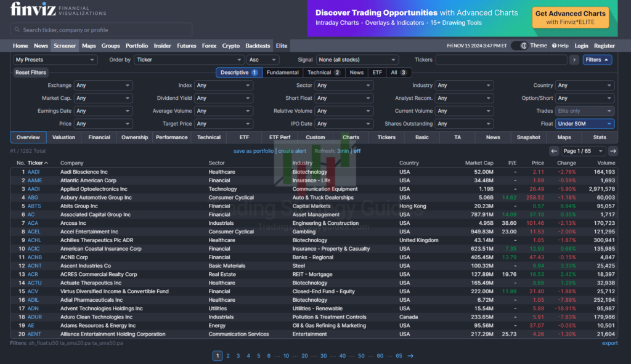631x364 pixels.
Task: Switch to the Fundamental filter tab
Action: point(283,73)
